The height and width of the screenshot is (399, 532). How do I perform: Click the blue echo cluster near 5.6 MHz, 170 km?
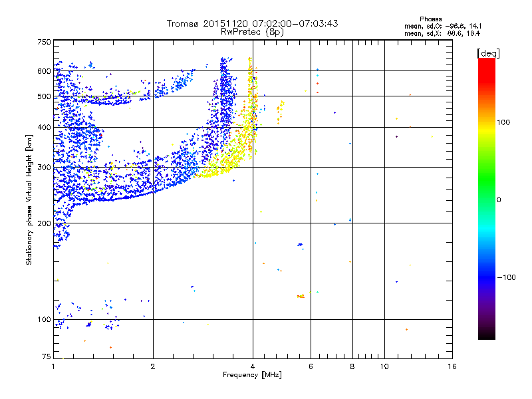(x=300, y=245)
